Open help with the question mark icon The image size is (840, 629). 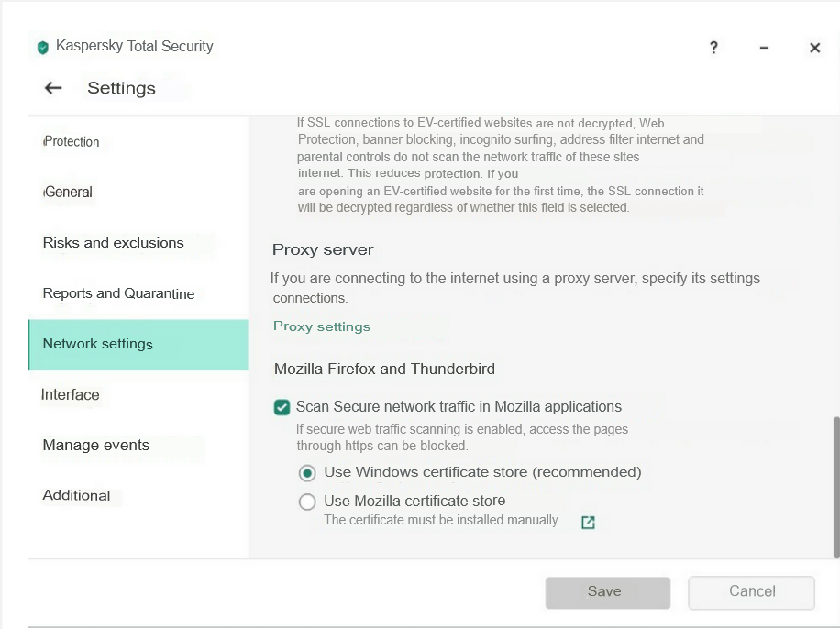tap(714, 48)
